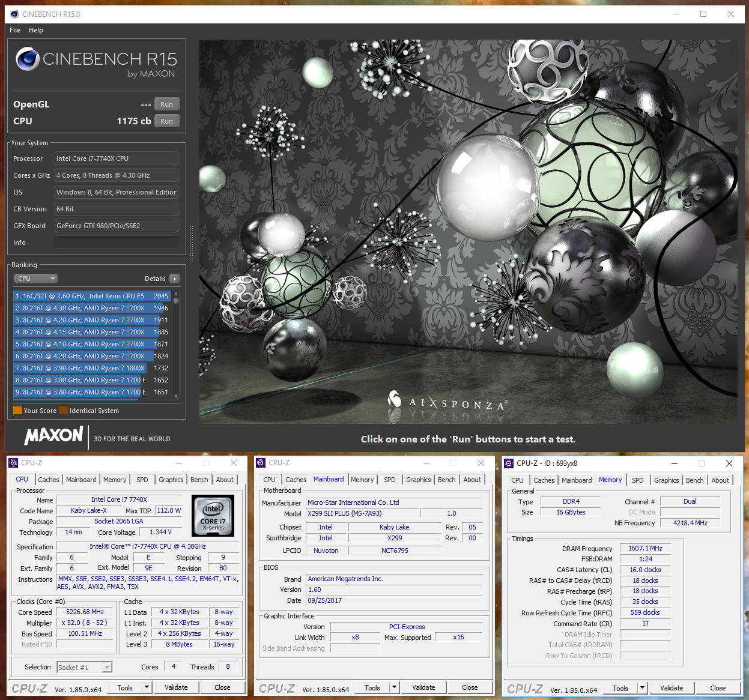The height and width of the screenshot is (700, 749).
Task: Click memory Size value 16 GBytes
Action: [571, 512]
